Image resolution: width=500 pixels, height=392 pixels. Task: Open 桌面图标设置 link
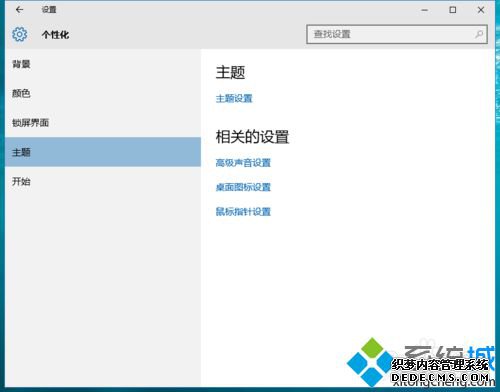[x=243, y=187]
